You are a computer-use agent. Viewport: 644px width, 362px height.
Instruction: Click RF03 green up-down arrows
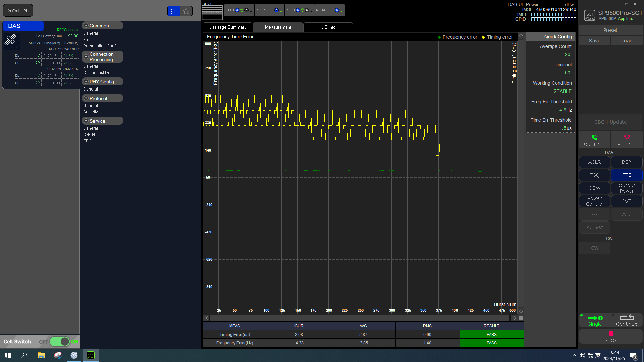pos(302,10)
